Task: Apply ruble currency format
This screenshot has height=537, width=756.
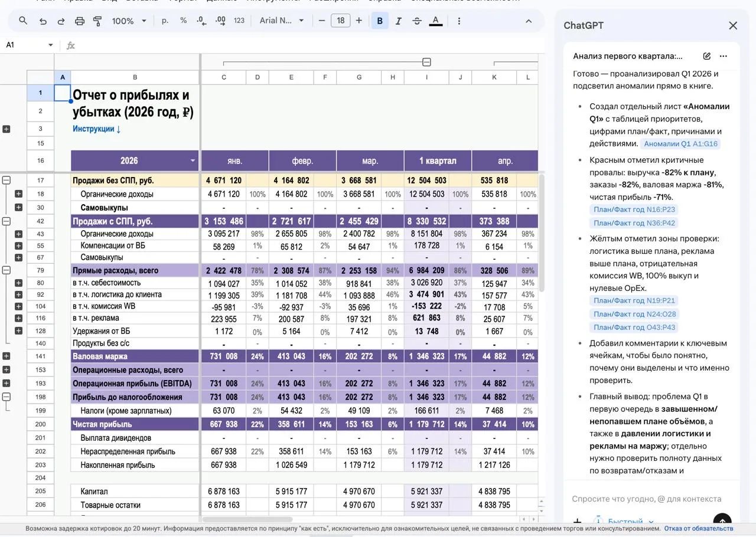Action: click(165, 21)
